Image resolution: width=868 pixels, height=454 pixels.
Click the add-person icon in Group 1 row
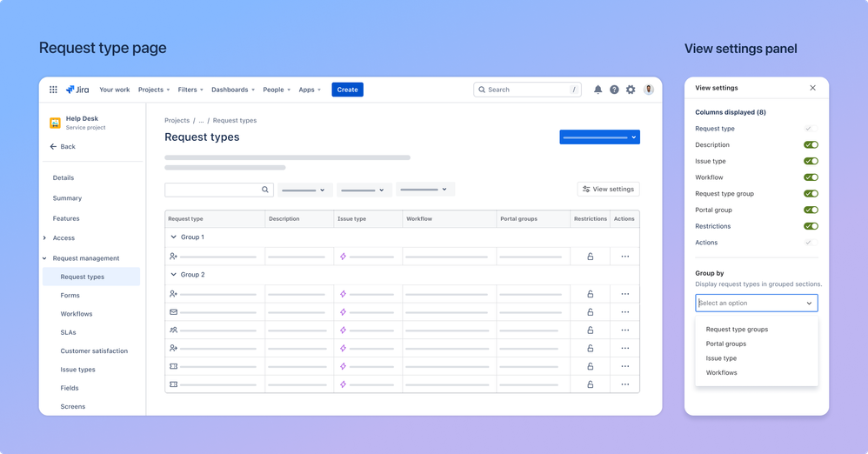173,257
